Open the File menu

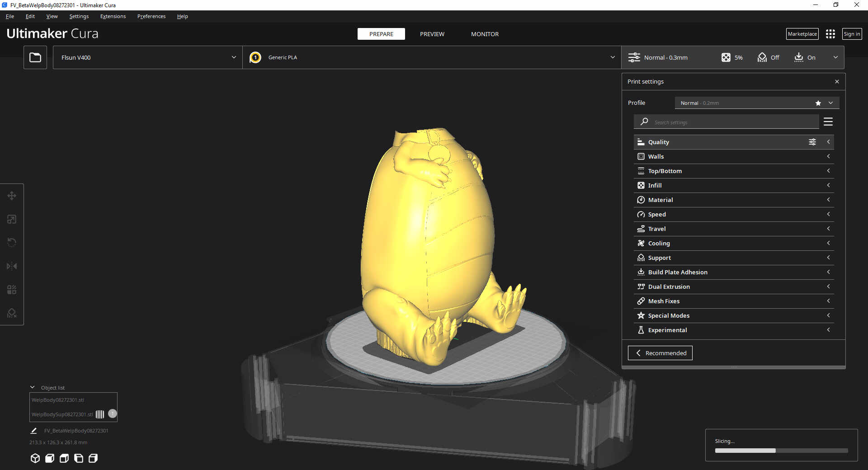10,16
